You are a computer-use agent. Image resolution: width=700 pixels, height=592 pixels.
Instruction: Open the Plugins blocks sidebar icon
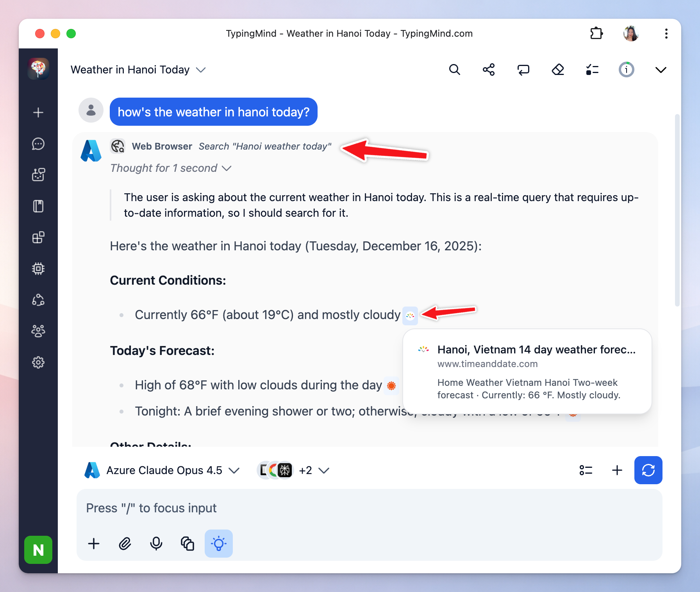click(x=38, y=237)
